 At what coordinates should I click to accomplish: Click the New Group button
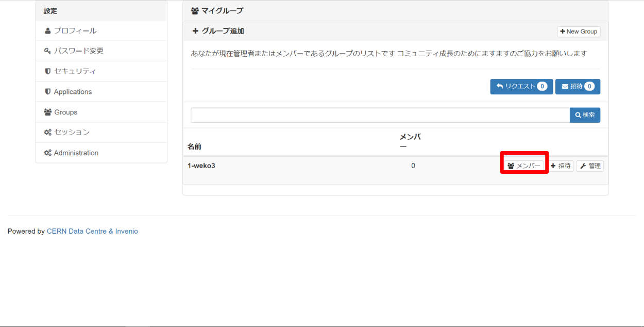[579, 31]
